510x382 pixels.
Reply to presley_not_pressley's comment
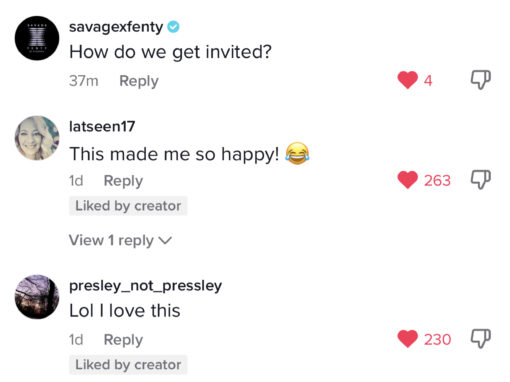(123, 340)
